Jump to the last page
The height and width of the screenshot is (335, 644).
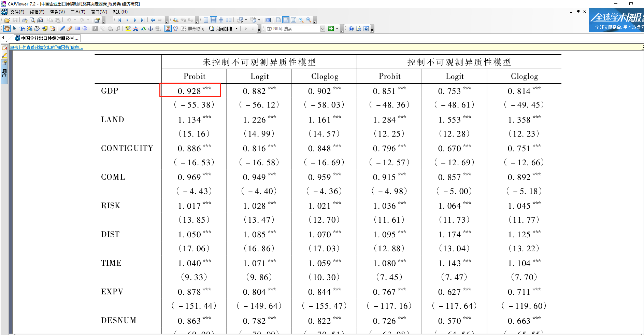tap(143, 20)
